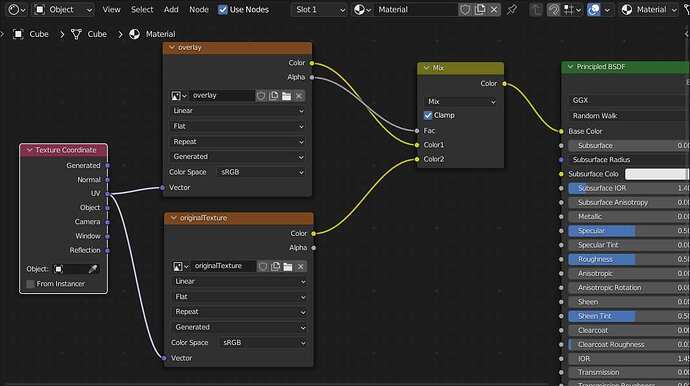This screenshot has width=690, height=386.
Task: Open overlay node Flat projection dropdown
Action: [238, 126]
